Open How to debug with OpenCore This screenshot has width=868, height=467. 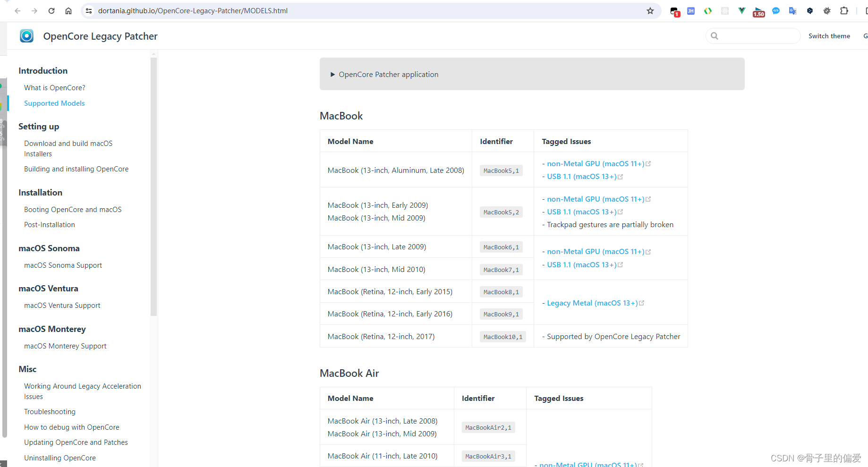(72, 427)
